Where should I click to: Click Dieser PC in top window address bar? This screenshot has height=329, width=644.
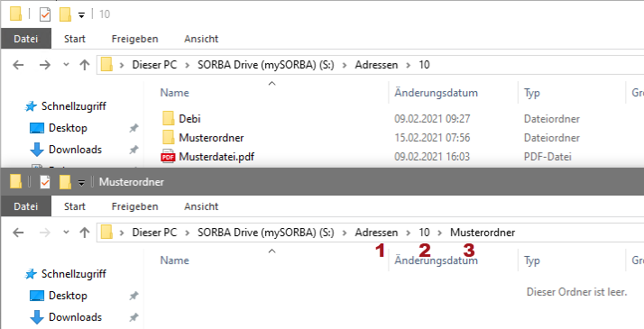(154, 65)
